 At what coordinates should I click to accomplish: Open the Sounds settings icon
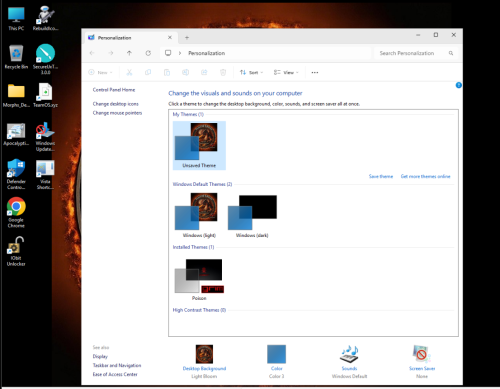[x=349, y=354]
